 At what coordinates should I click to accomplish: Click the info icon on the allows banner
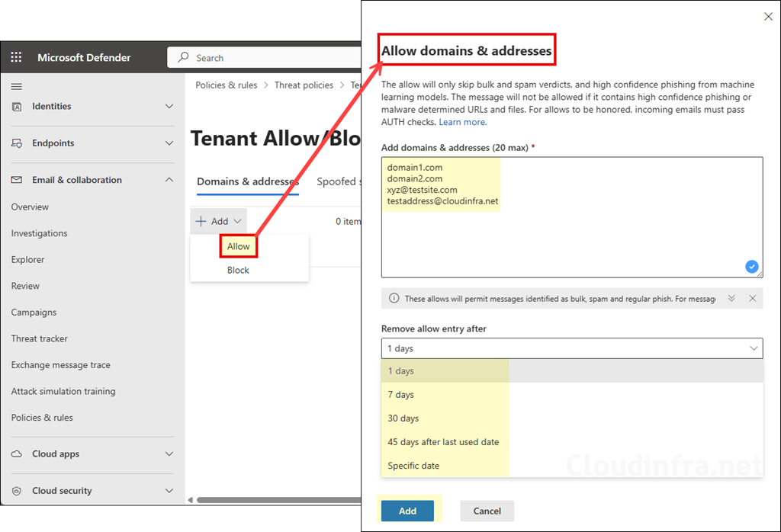[x=394, y=298]
